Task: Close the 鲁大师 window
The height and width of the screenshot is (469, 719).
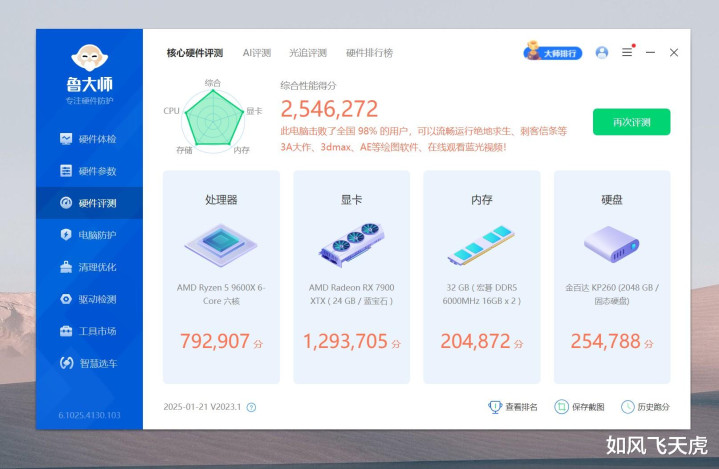Action: coord(674,53)
